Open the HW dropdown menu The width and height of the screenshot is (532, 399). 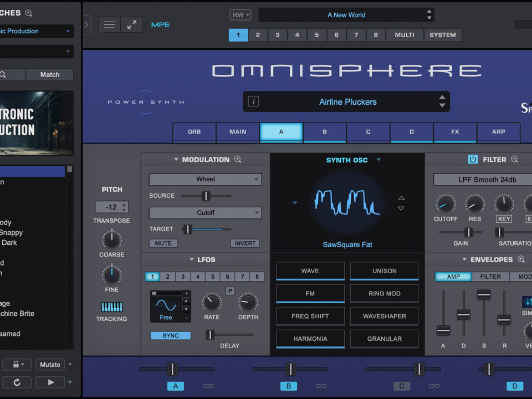(241, 15)
